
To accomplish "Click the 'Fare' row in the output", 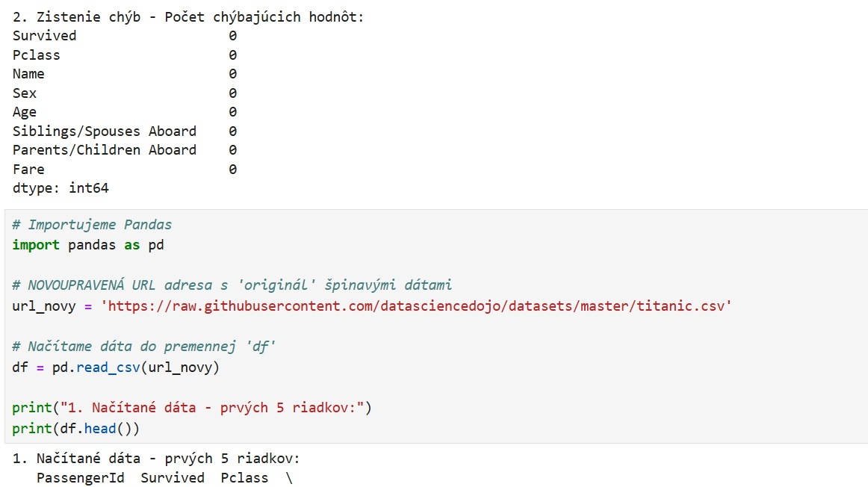I will pos(28,170).
